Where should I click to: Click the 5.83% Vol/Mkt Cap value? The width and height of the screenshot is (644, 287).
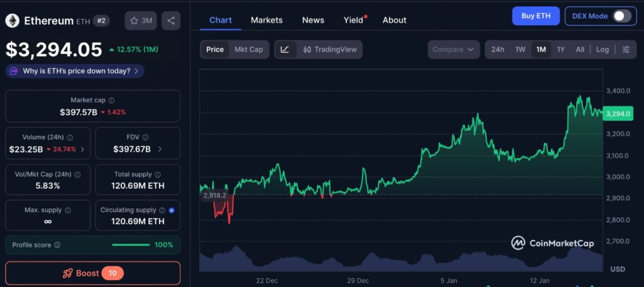[48, 186]
